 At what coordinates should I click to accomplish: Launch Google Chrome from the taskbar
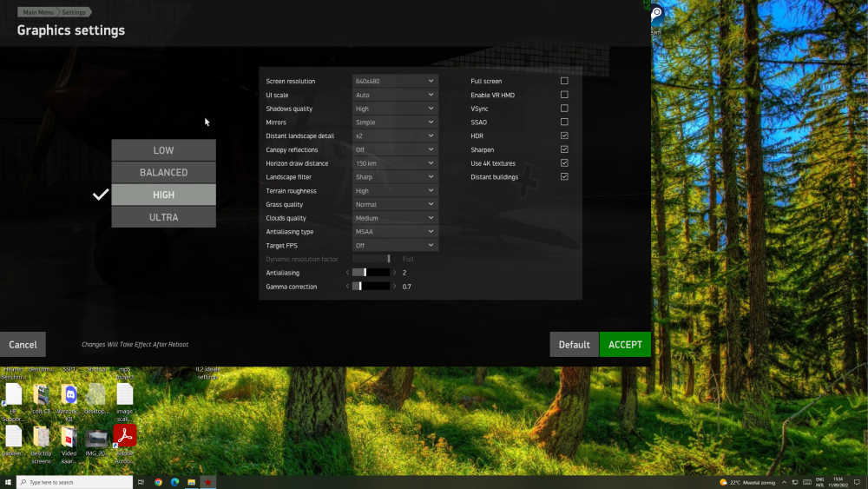(x=158, y=482)
